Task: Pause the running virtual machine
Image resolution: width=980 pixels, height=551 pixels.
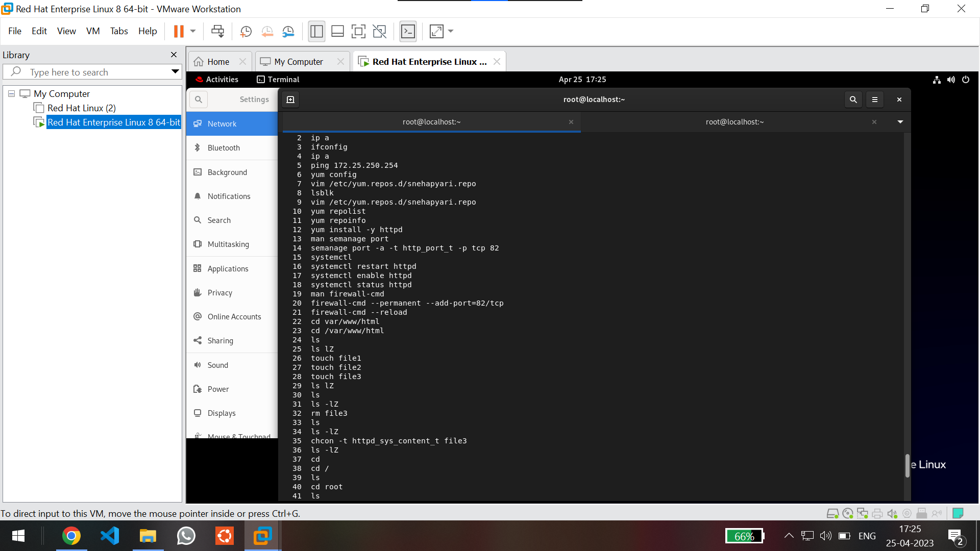Action: 178,32
